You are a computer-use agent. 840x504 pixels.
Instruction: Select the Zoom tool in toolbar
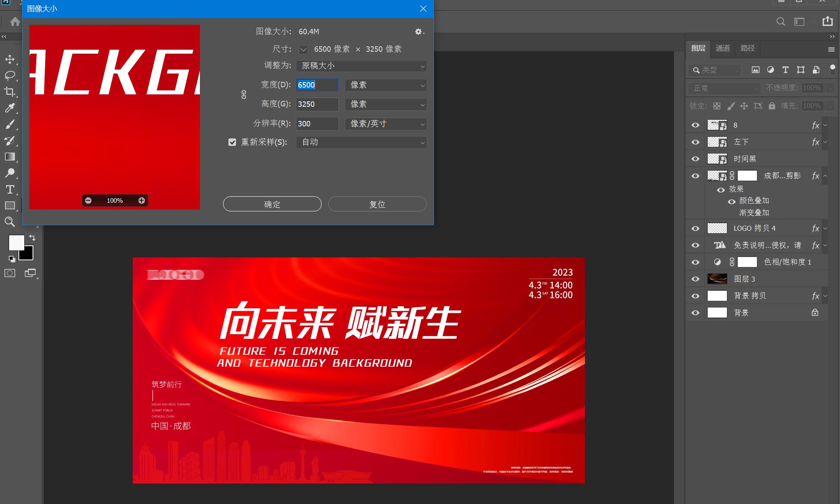click(10, 222)
